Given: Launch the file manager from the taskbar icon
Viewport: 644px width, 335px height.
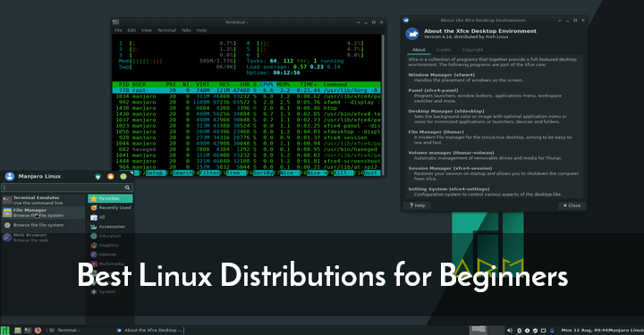Looking at the screenshot, I should click(18, 331).
